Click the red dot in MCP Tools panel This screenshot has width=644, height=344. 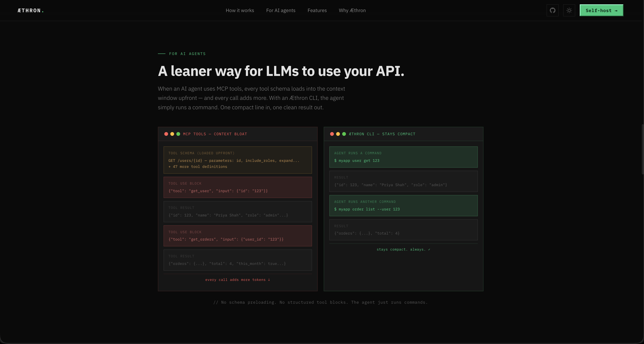point(166,134)
